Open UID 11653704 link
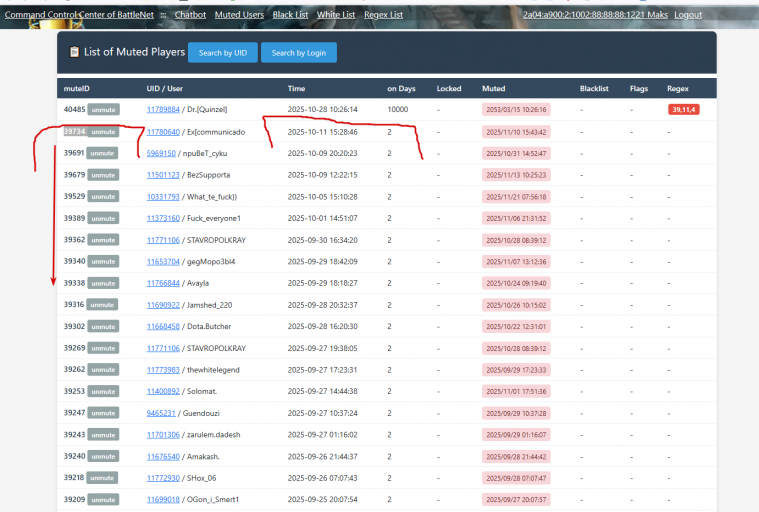 tap(163, 261)
